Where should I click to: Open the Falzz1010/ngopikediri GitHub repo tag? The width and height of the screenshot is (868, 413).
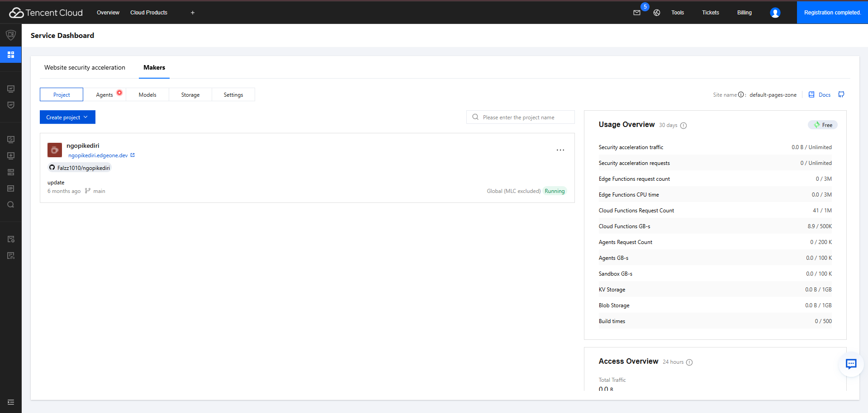[80, 168]
